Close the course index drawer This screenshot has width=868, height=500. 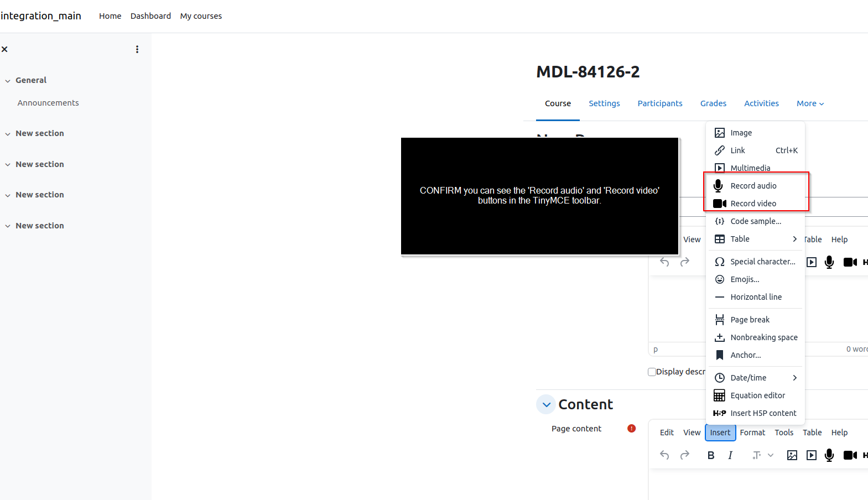pyautogui.click(x=4, y=49)
